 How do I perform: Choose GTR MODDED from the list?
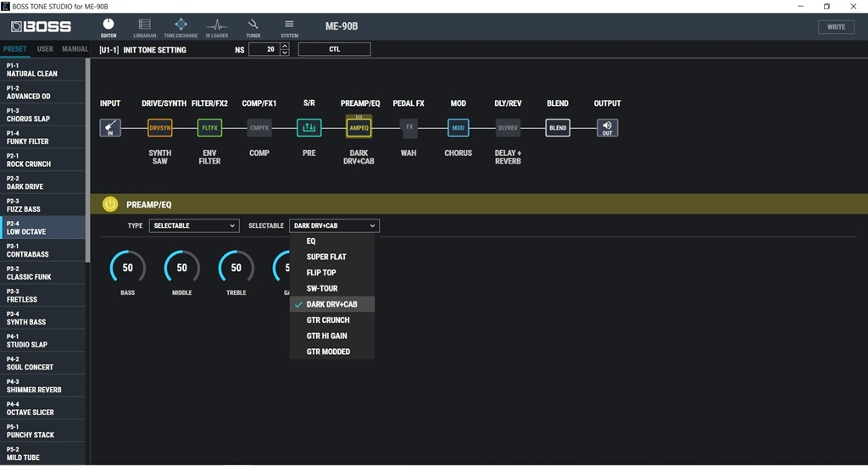[332, 352]
